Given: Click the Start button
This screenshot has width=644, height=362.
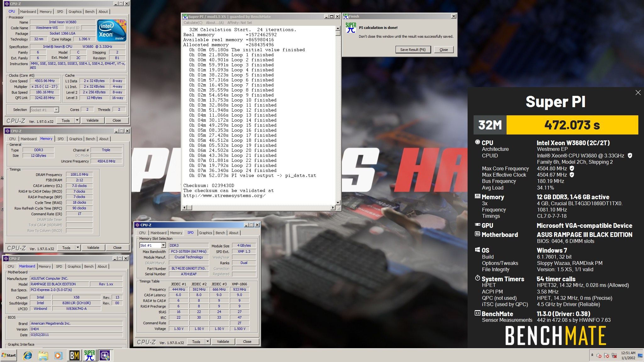Looking at the screenshot, I should click(9, 355).
